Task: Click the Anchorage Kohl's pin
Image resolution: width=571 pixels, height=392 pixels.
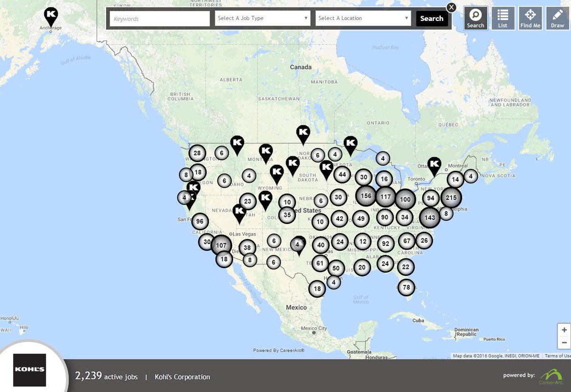Action: pyautogui.click(x=50, y=17)
